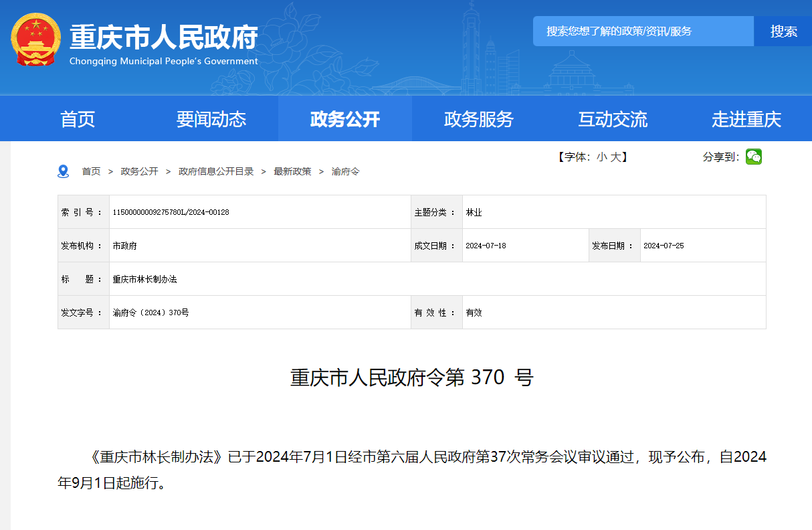Open the 政务服务 navigation tab

click(479, 119)
